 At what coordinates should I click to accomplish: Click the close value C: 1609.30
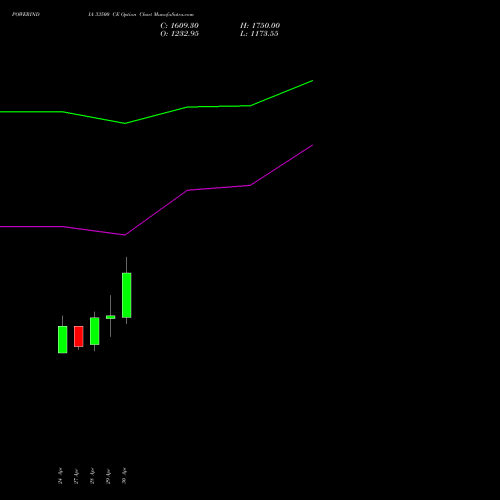point(179,26)
